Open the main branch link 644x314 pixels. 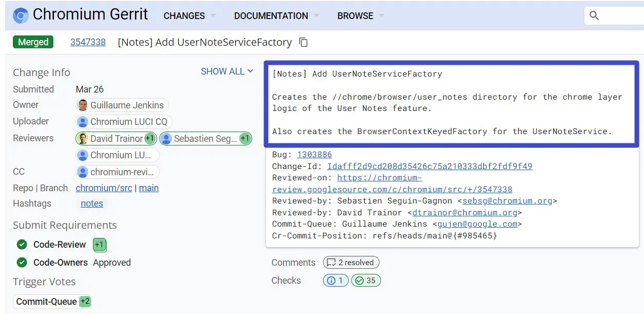(x=149, y=188)
